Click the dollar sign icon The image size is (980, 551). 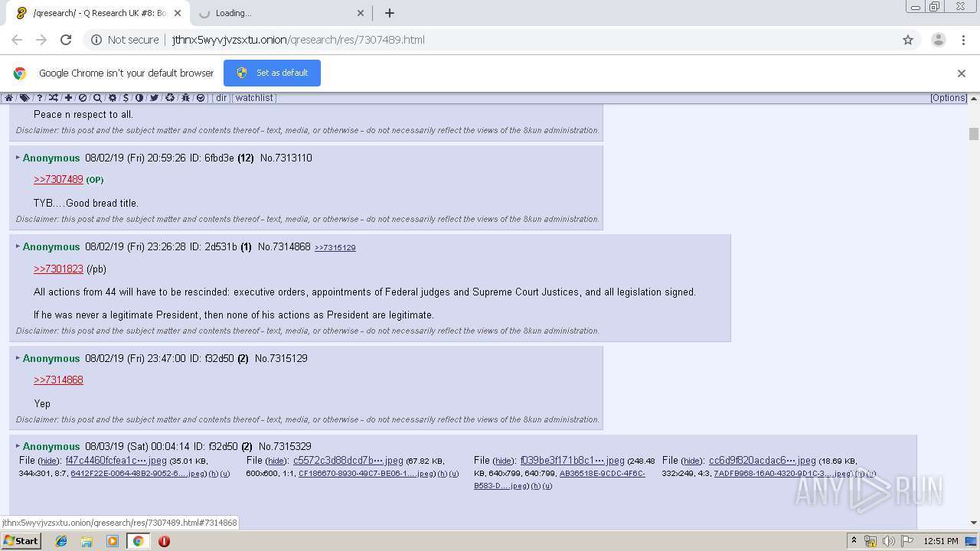pos(126,98)
